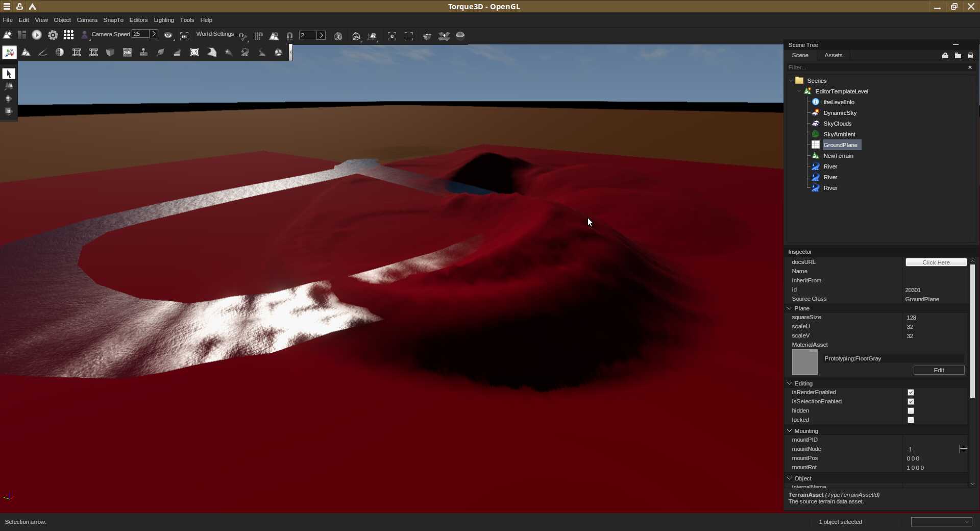Click the camera type person icon
The height and width of the screenshot is (531, 980).
pyautogui.click(x=85, y=35)
